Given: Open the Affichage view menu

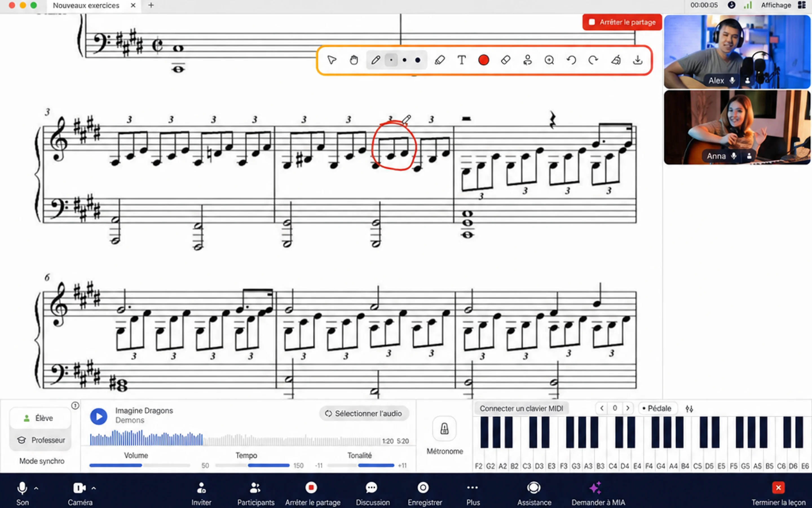Looking at the screenshot, I should pos(776,5).
